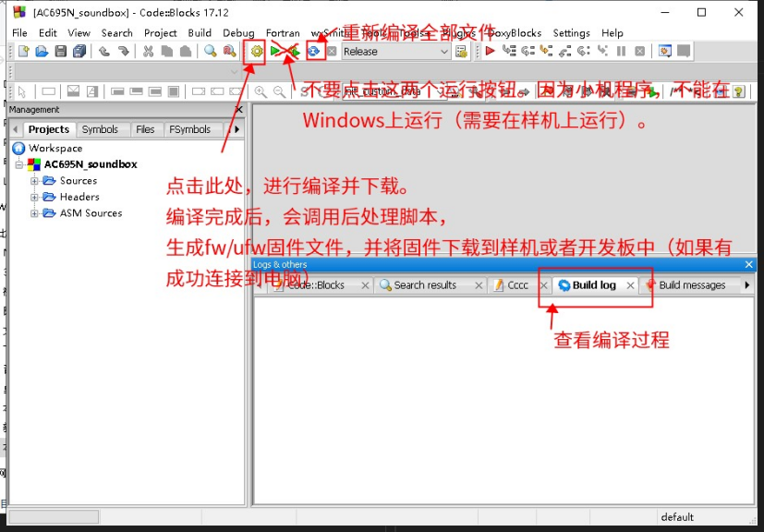This screenshot has width=764, height=532.
Task: Click the Save all files icon
Action: [79, 51]
